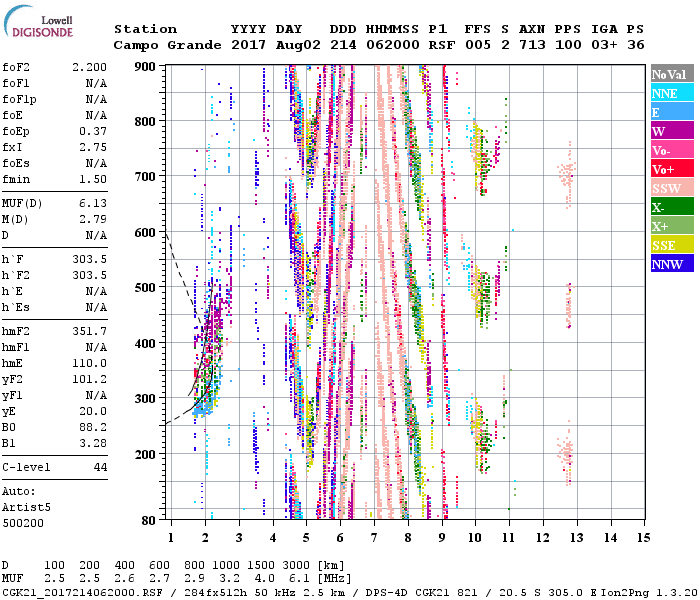Screen dimensions: 700x600
Task: Click the C-level value 44
Action: click(100, 467)
